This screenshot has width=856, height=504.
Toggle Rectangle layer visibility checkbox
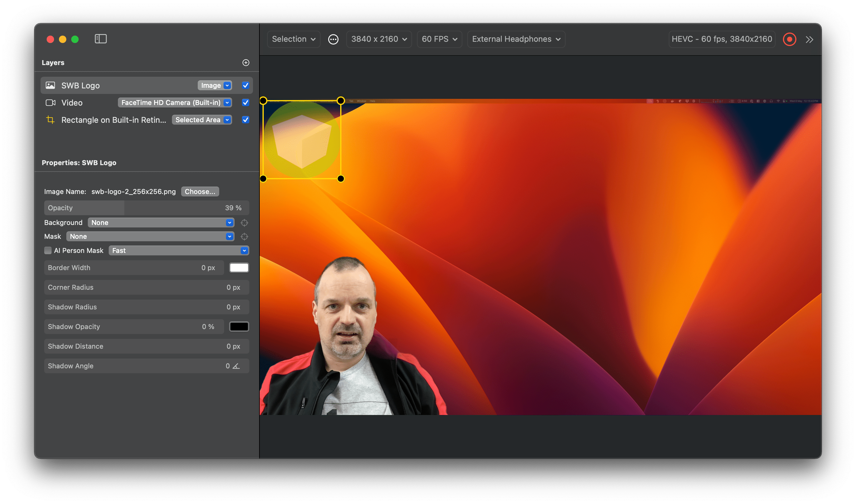pyautogui.click(x=246, y=119)
